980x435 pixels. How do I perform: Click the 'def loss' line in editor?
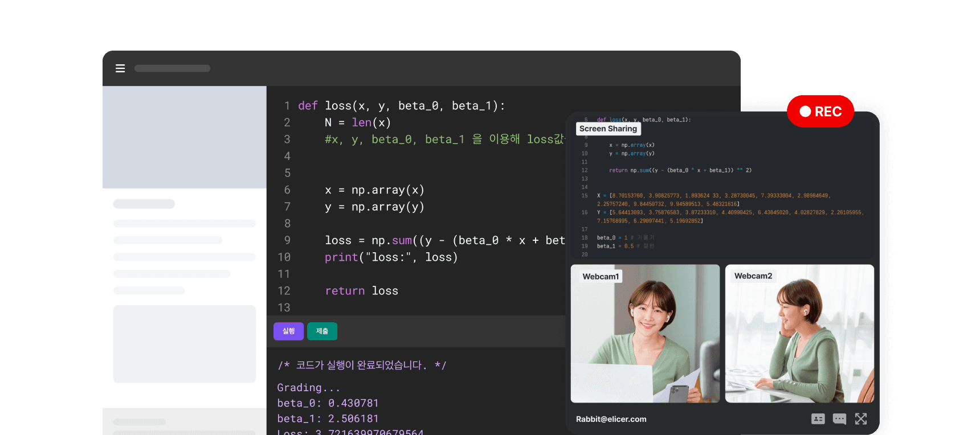[401, 106]
